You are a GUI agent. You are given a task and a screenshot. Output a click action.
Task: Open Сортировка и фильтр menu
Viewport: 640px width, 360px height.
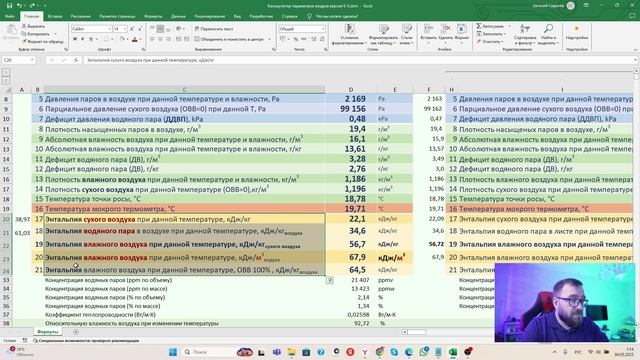click(x=525, y=35)
